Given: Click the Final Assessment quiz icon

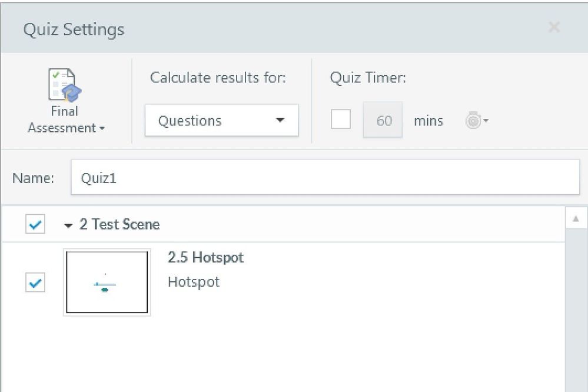Looking at the screenshot, I should [x=65, y=86].
